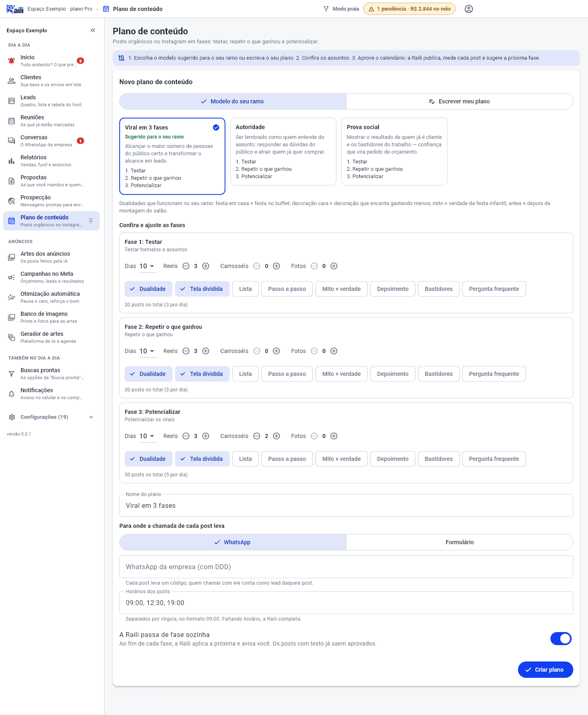Click the Notificações bell icon
This screenshot has height=715, width=588.
tap(11, 394)
